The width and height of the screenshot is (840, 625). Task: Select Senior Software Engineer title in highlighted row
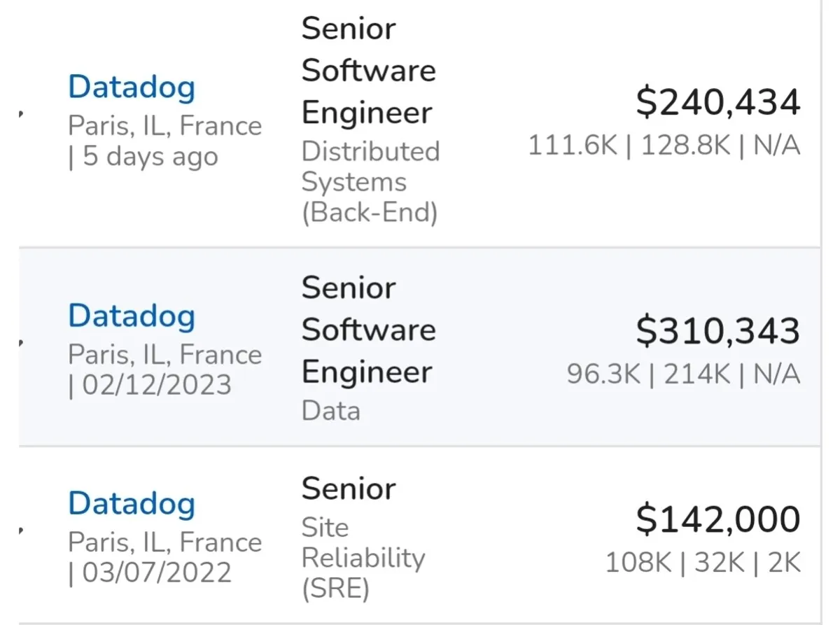[368, 330]
